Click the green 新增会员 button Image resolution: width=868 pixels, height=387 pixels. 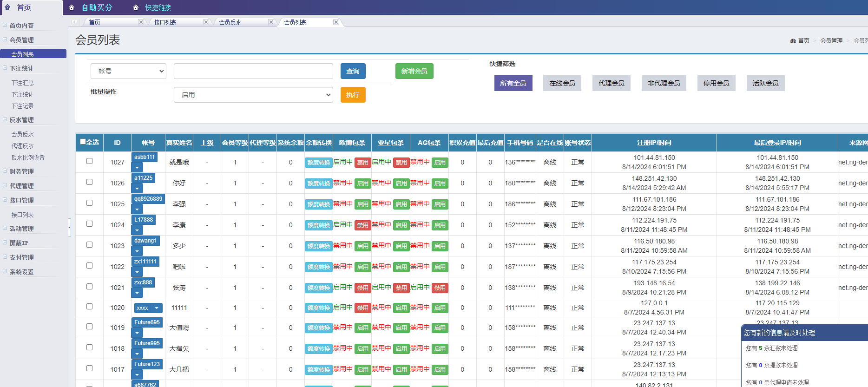tap(414, 71)
